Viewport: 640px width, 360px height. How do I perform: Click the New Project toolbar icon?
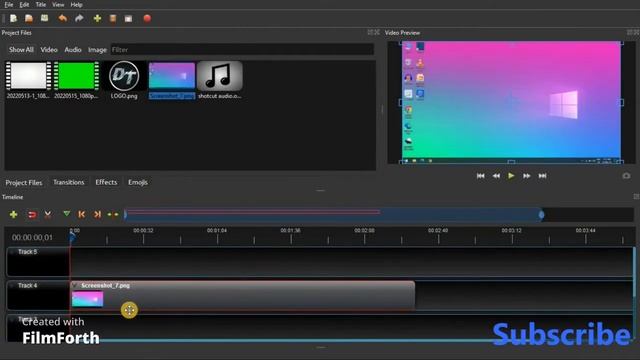(x=13, y=18)
